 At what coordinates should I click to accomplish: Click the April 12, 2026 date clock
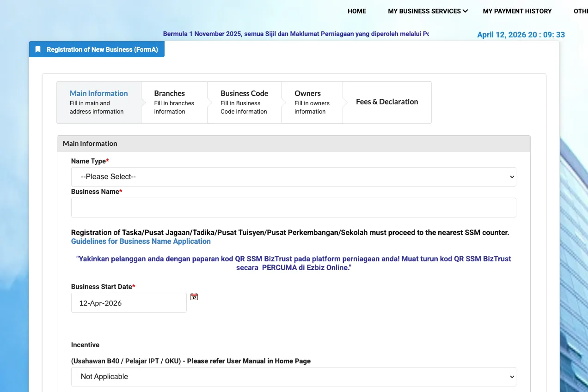521,35
